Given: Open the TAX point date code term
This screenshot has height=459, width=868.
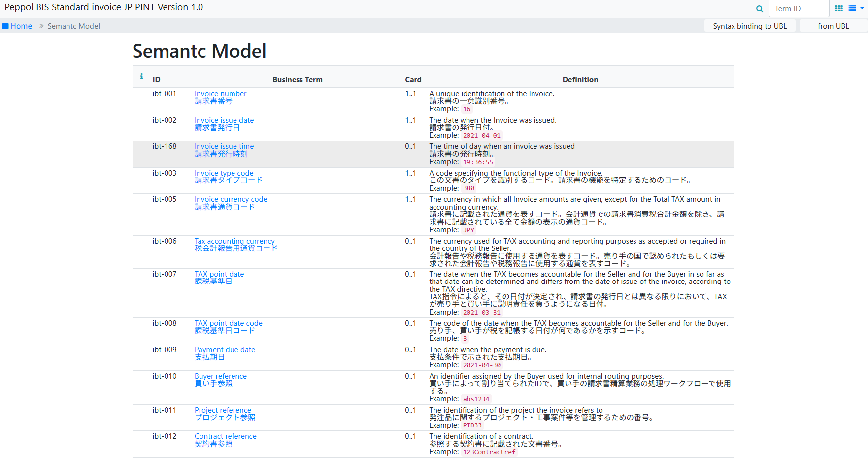Looking at the screenshot, I should point(228,323).
